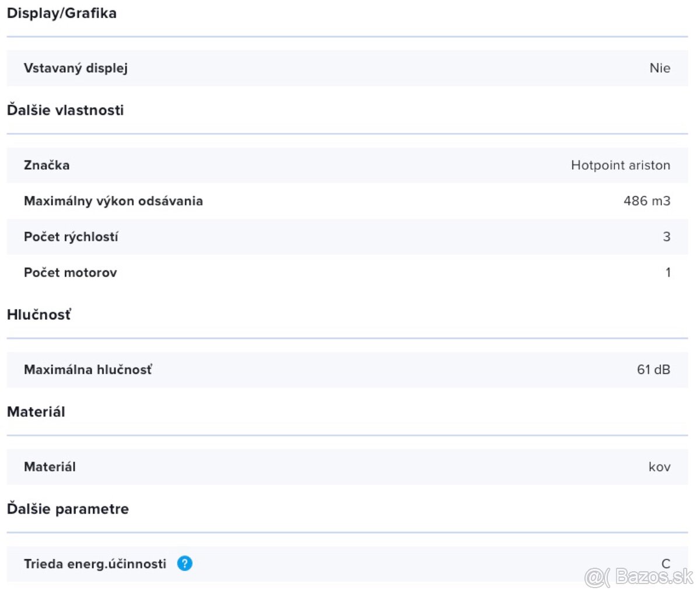Click the kov material value

pyautogui.click(x=659, y=467)
